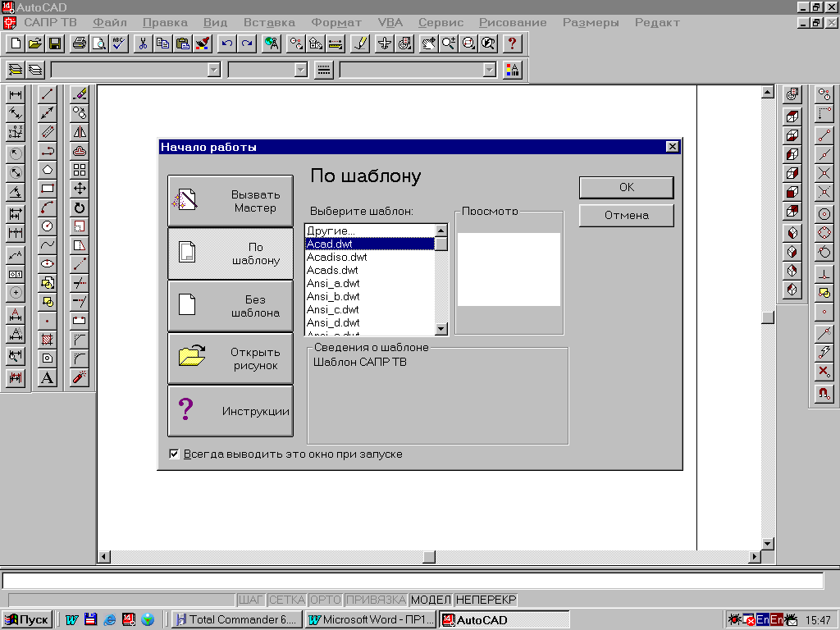Image resolution: width=840 pixels, height=630 pixels.
Task: Open the Правка menu
Action: pos(165,22)
